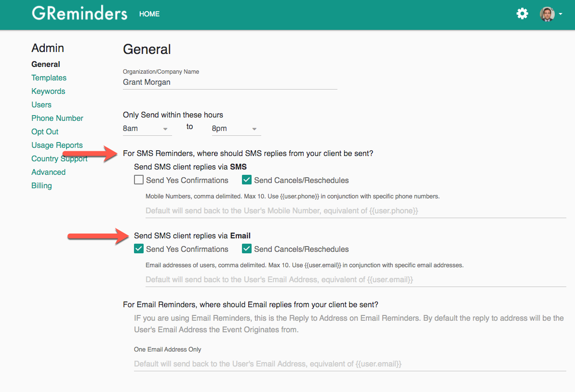Go to Usage Reports
The height and width of the screenshot is (392, 575).
click(57, 145)
